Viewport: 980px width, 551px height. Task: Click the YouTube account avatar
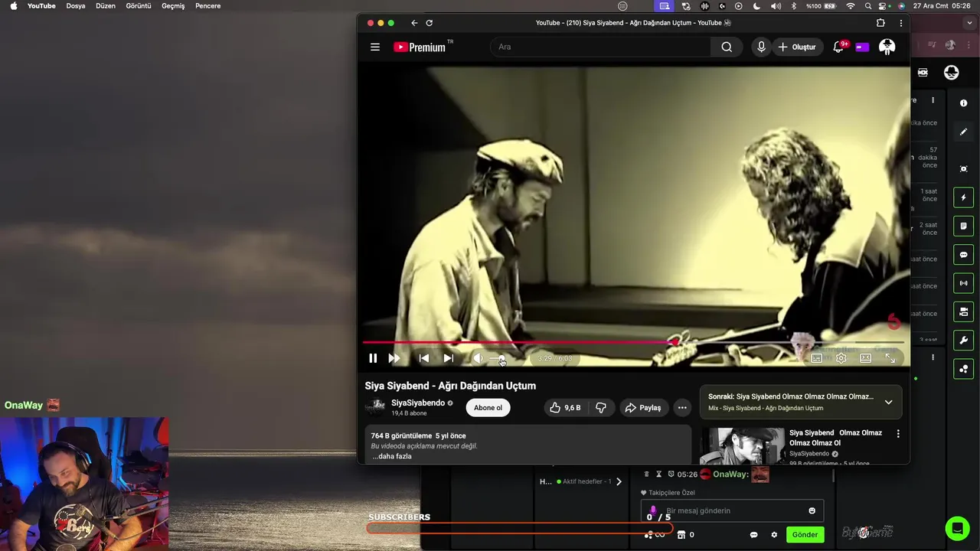pos(887,47)
